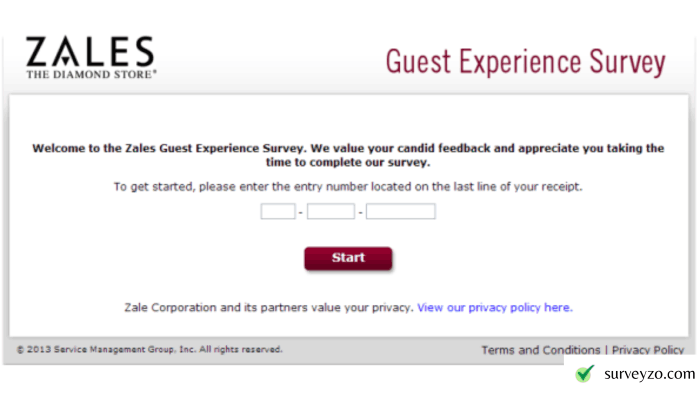Image resolution: width=700 pixels, height=394 pixels.
Task: Click the Guest Experience Survey heading
Action: tap(526, 62)
